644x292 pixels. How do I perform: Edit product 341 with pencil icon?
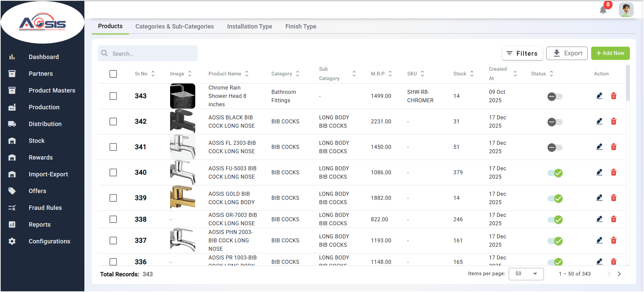click(599, 147)
